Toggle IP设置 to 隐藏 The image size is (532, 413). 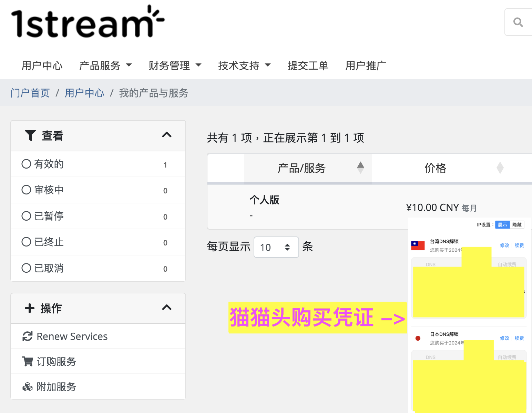[517, 225]
